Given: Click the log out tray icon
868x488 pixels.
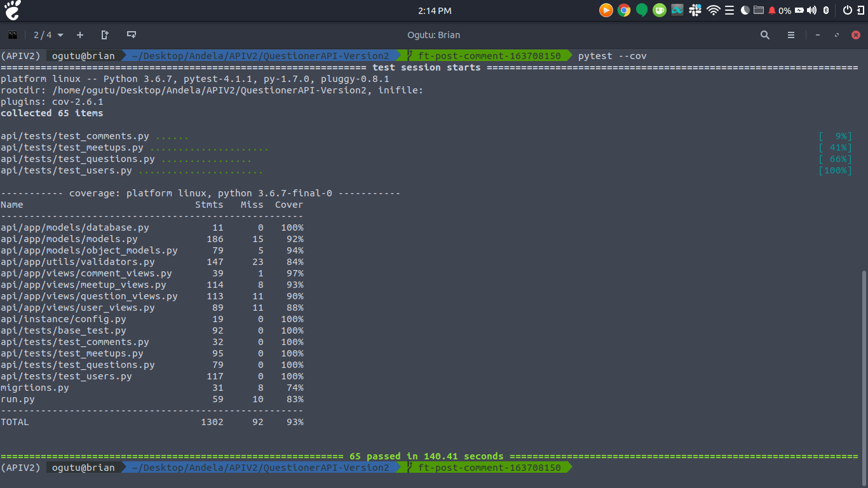Looking at the screenshot, I should click(x=860, y=10).
